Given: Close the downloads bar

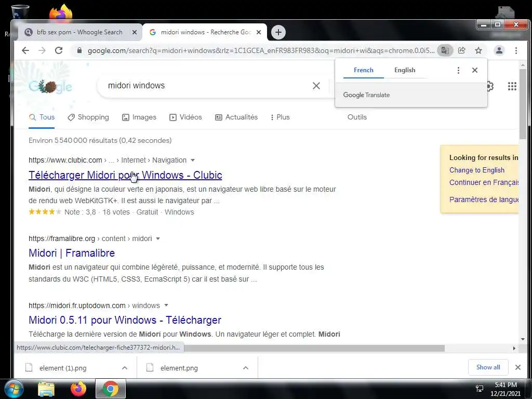Looking at the screenshot, I should 518,367.
